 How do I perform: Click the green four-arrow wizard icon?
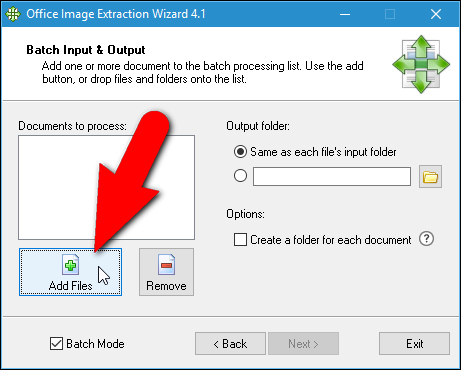pyautogui.click(x=421, y=64)
